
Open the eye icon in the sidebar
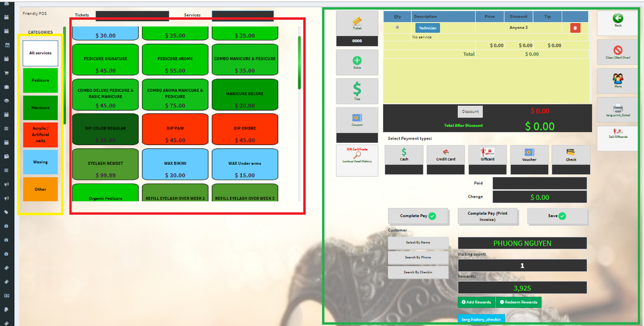(x=7, y=101)
